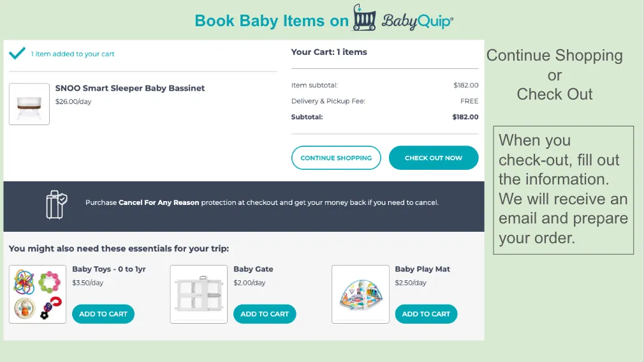The width and height of the screenshot is (644, 362).
Task: Add Baby Play Mat to cart
Action: click(426, 314)
